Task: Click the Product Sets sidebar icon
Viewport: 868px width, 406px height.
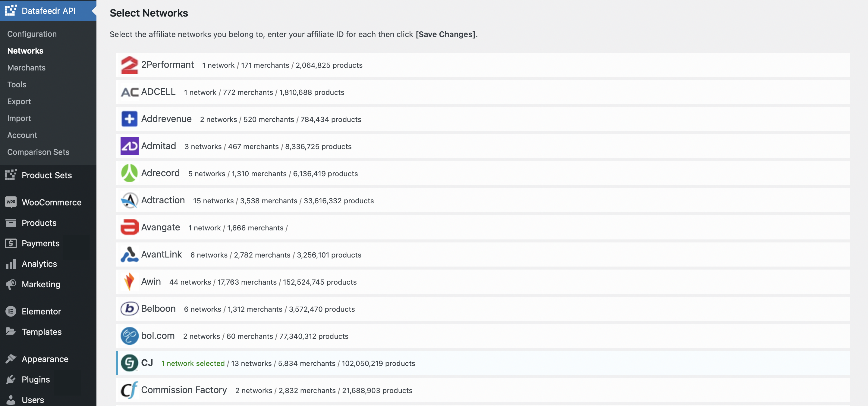Action: 11,175
